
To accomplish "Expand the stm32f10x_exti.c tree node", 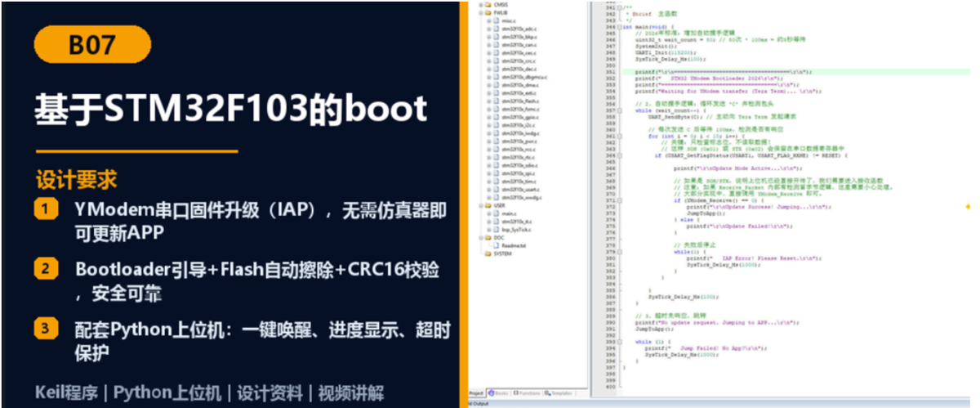I will point(489,93).
